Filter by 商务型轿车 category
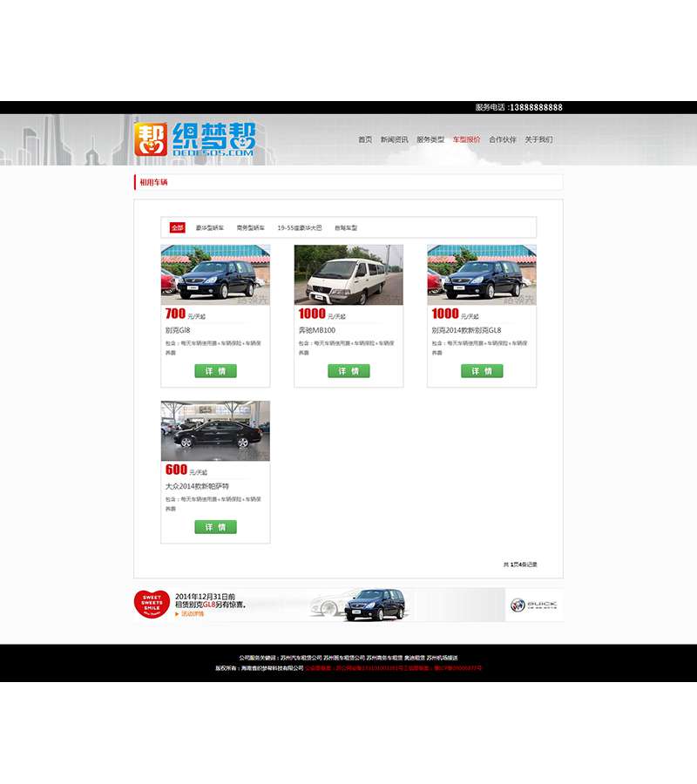Viewport: 697px width, 784px height. 251,228
